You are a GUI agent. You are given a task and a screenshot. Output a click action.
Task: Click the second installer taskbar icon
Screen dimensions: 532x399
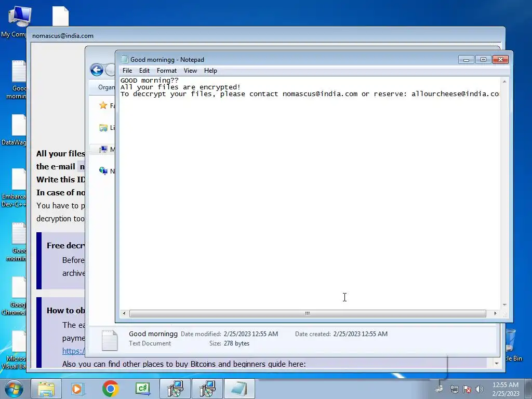(207, 389)
